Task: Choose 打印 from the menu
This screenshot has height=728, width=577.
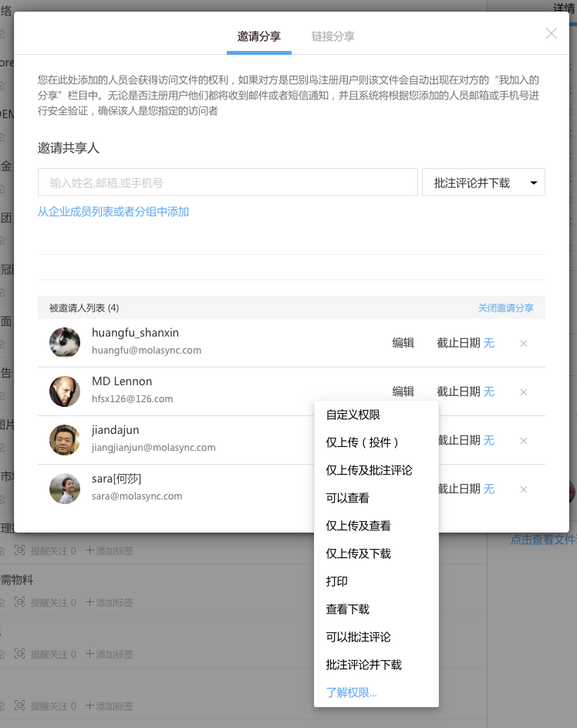Action: [376, 581]
